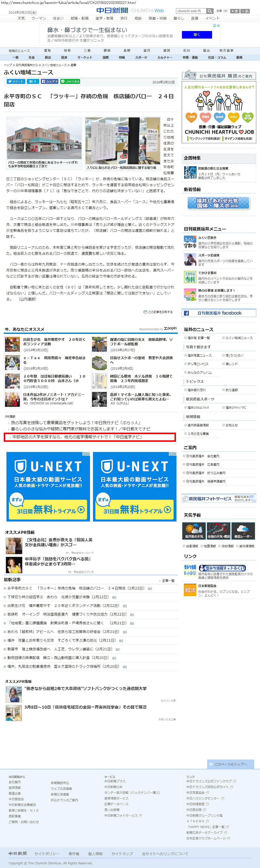Open 福井写真ニュース sidebar link
Viewport: 260px width, 868px height.
tap(200, 355)
